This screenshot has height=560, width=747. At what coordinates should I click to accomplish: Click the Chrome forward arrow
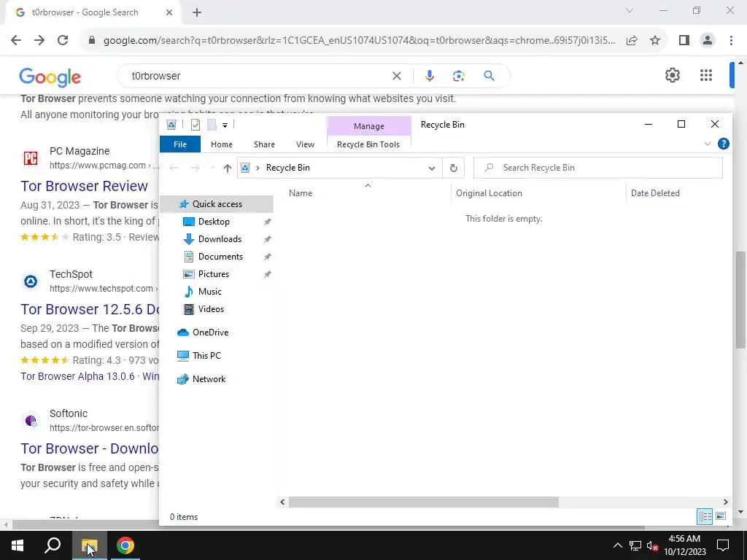(39, 41)
